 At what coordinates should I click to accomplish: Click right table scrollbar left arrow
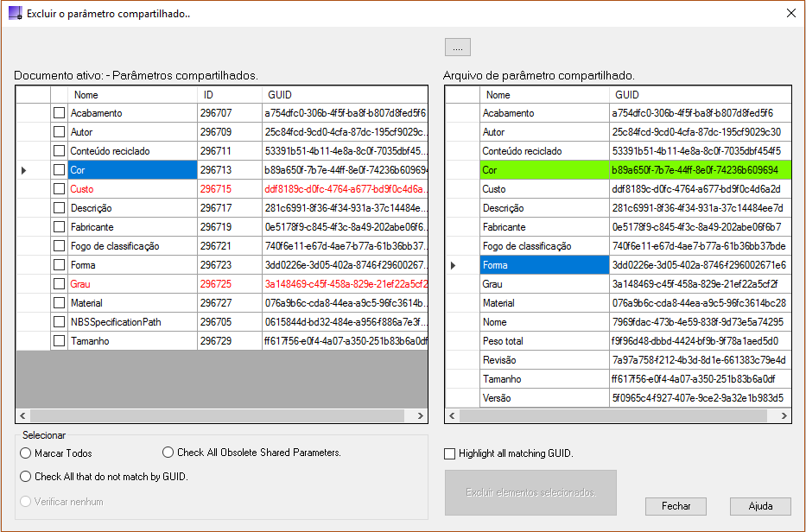[x=453, y=415]
